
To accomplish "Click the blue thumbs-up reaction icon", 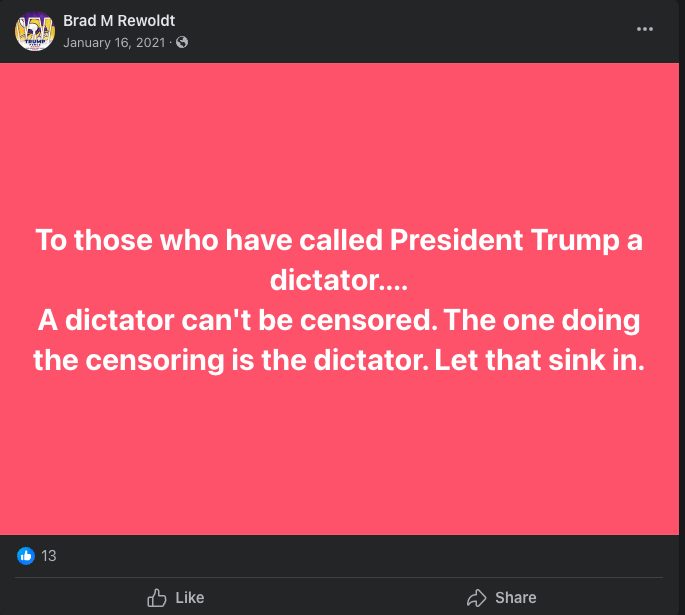I will click(26, 556).
